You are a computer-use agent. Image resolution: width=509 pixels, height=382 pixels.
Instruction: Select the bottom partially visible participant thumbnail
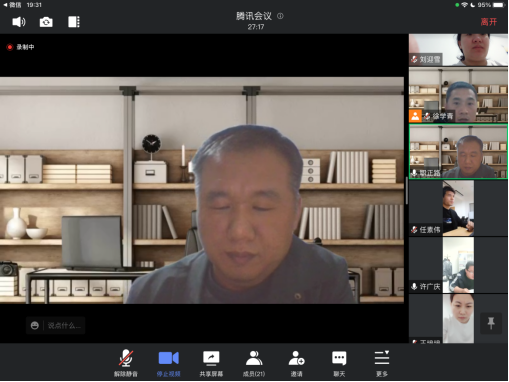point(458,319)
